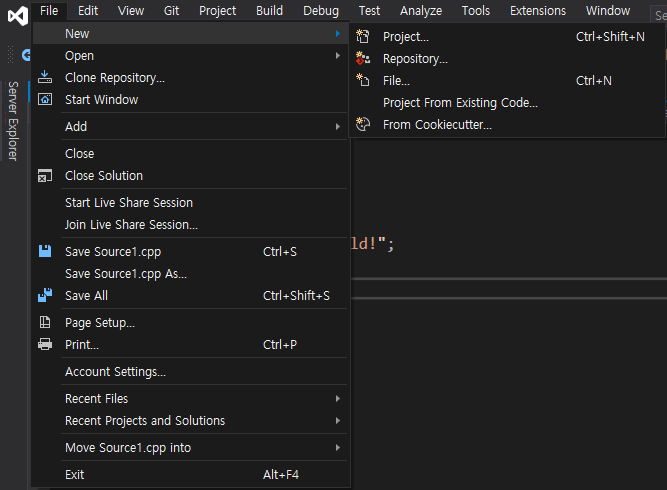Click the New Repository icon in submenu
The width and height of the screenshot is (667, 490).
tap(362, 58)
